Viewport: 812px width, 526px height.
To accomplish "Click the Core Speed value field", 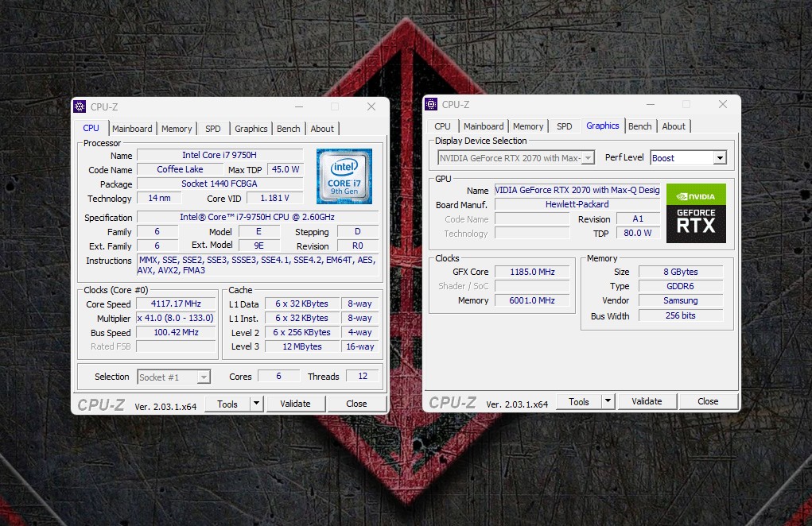I will click(x=176, y=304).
